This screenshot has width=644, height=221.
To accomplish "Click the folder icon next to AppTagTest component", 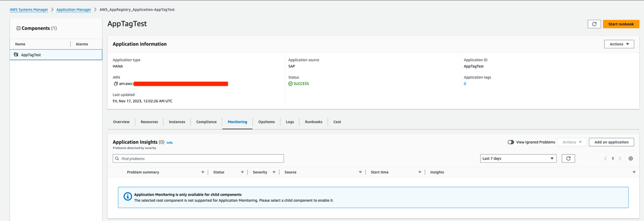I will 16,54.
